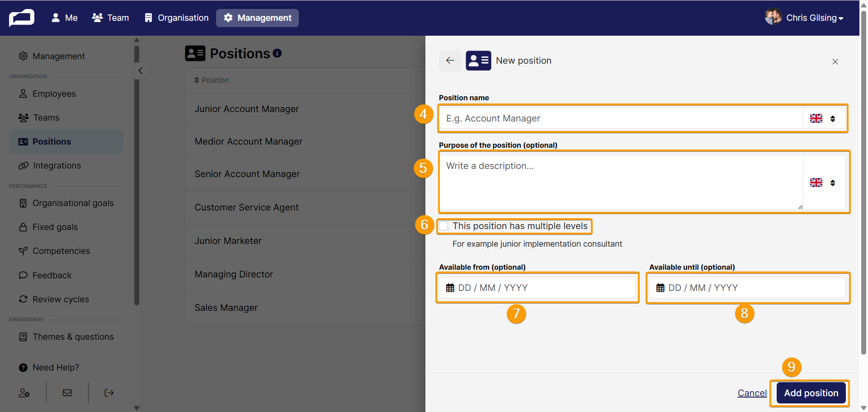The image size is (868, 412).
Task: Click the Add position button
Action: [x=811, y=393]
